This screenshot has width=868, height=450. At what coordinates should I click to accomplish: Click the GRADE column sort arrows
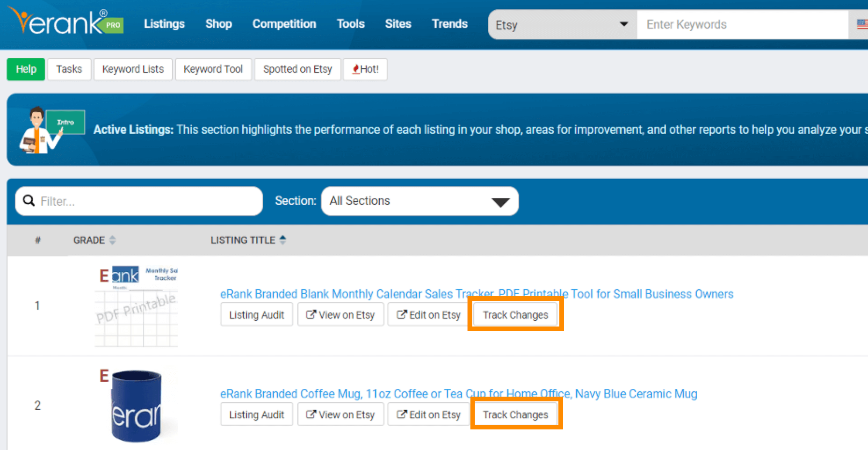pyautogui.click(x=112, y=240)
